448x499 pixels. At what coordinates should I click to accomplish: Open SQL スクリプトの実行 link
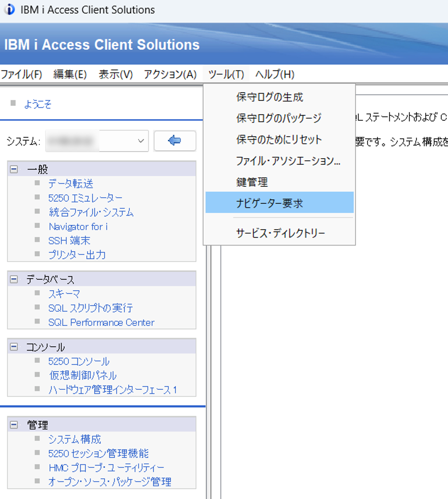point(90,308)
